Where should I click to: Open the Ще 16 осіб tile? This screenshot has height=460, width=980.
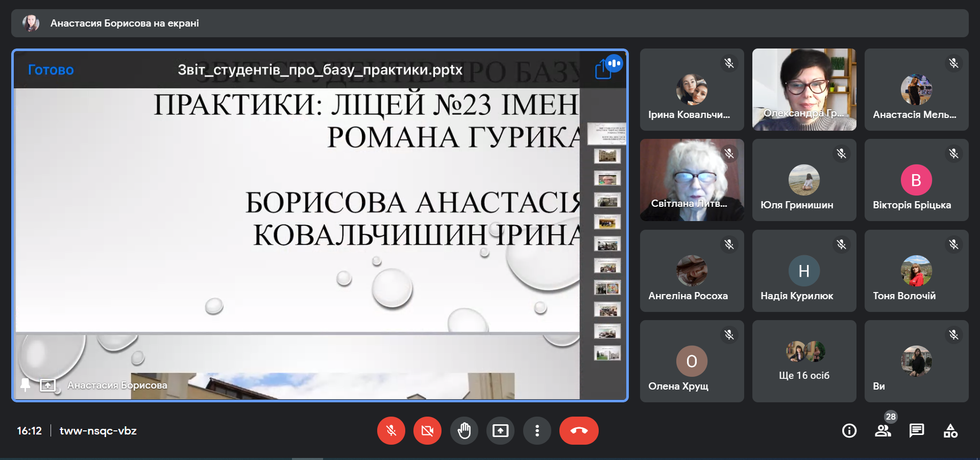pos(804,361)
